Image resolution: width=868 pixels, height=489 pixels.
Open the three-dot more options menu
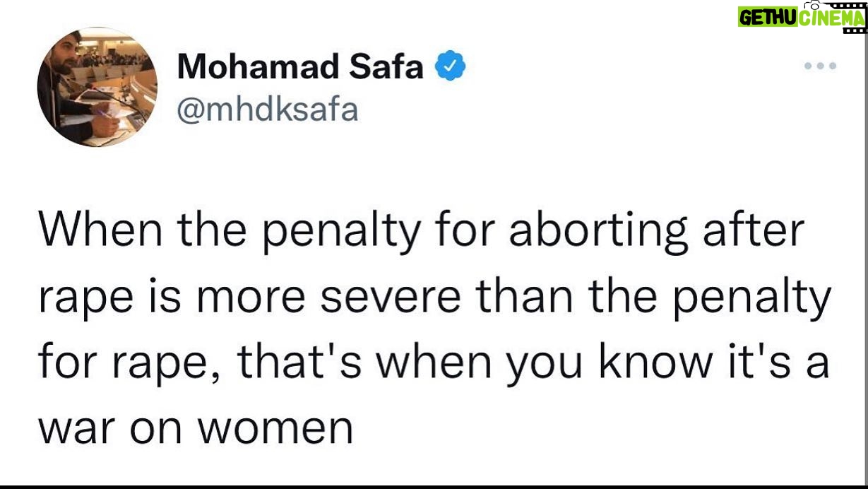tap(821, 66)
